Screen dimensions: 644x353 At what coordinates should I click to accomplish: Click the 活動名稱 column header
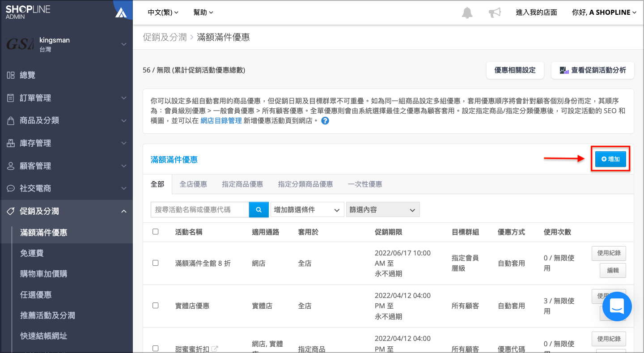tap(189, 232)
